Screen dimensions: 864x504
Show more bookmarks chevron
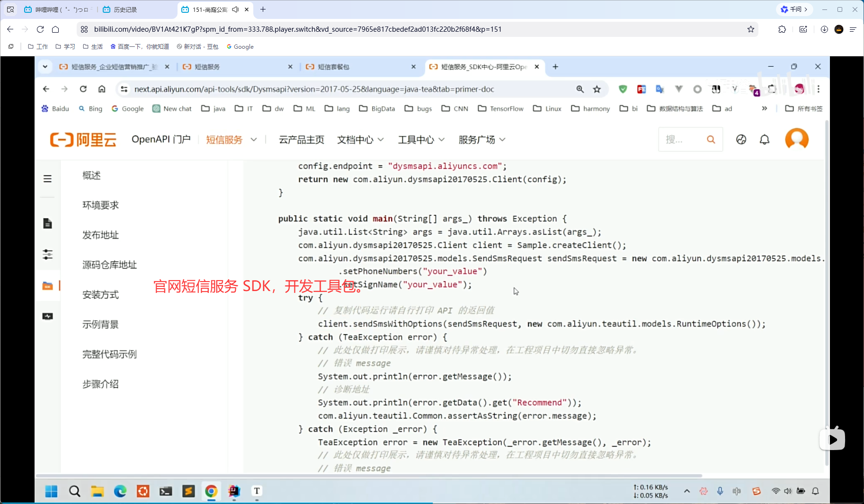[764, 108]
